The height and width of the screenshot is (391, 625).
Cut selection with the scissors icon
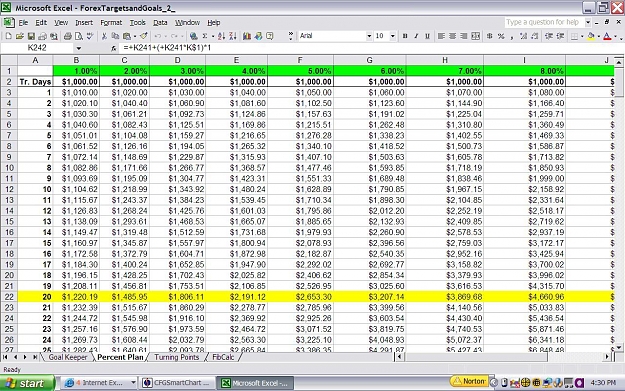(104, 36)
